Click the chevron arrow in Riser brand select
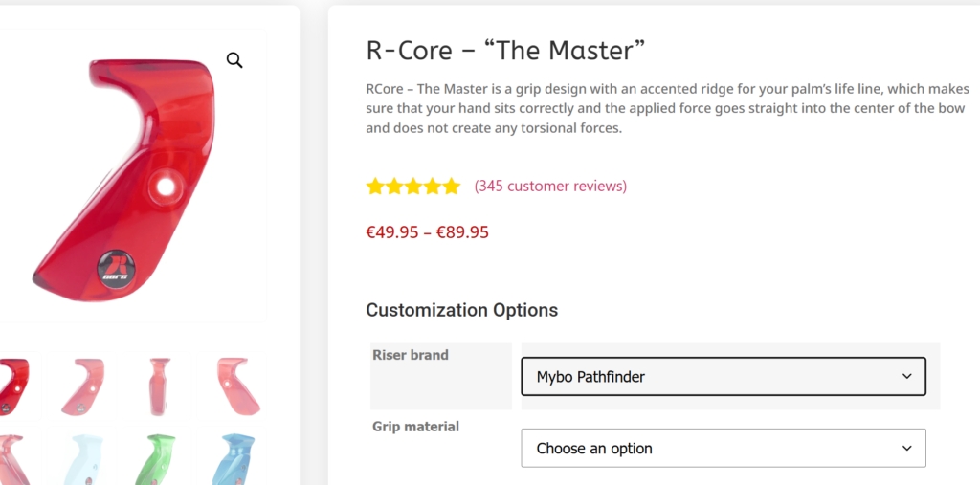Image resolution: width=980 pixels, height=485 pixels. coord(906,377)
